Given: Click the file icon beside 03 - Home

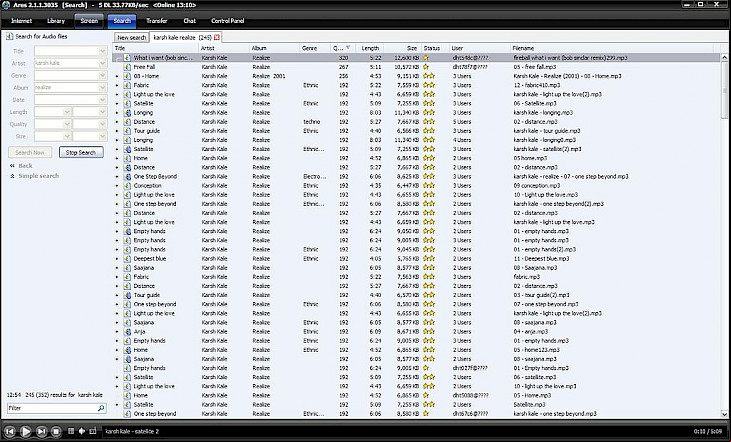Looking at the screenshot, I should (x=127, y=76).
